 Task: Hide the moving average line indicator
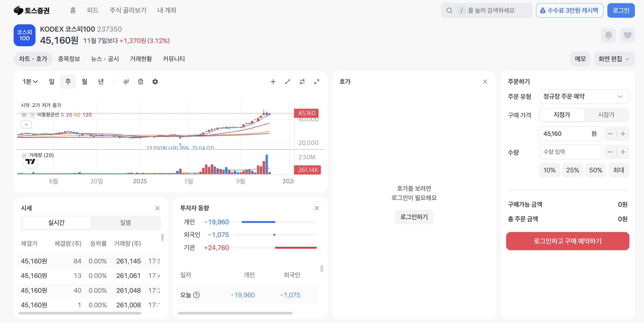click(24, 115)
